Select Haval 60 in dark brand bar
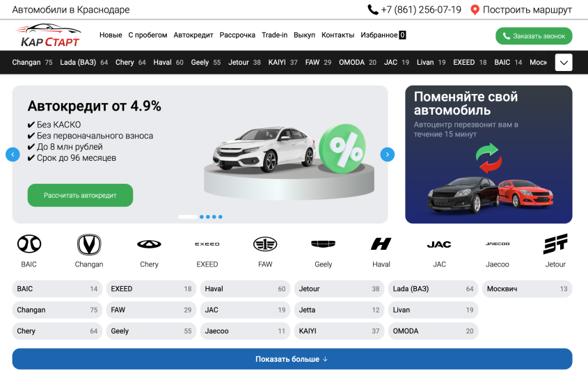 point(168,62)
